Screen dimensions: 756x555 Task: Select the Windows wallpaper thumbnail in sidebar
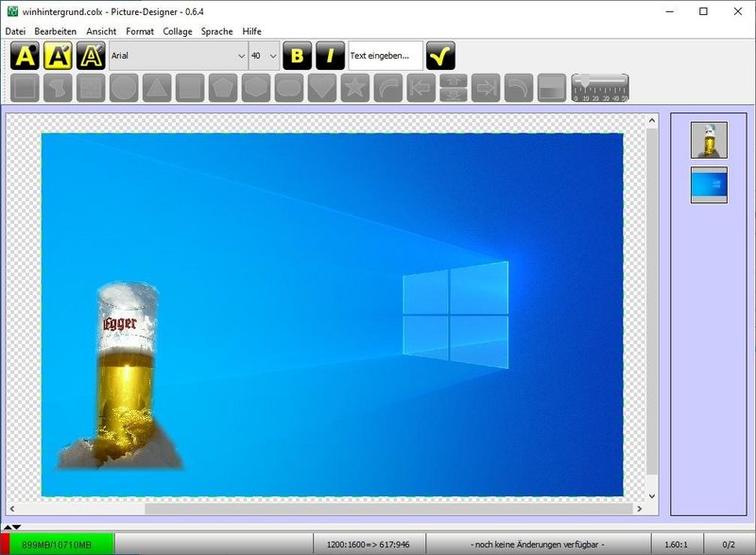click(x=710, y=185)
